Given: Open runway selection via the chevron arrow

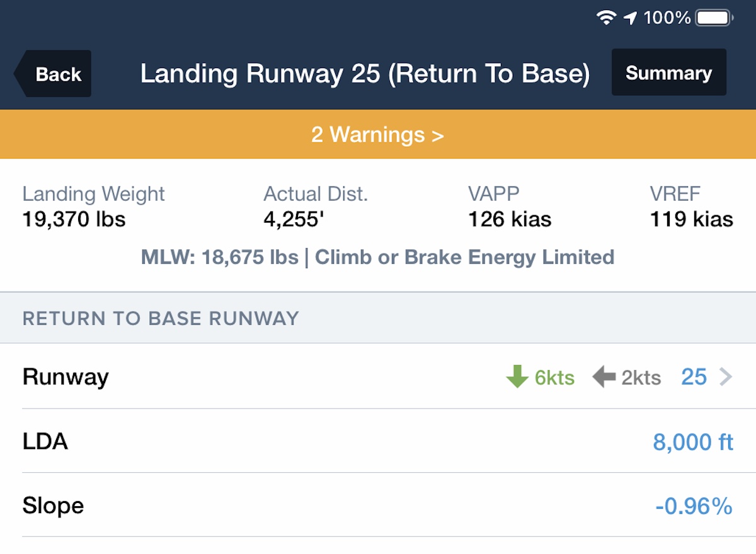Looking at the screenshot, I should [x=726, y=377].
